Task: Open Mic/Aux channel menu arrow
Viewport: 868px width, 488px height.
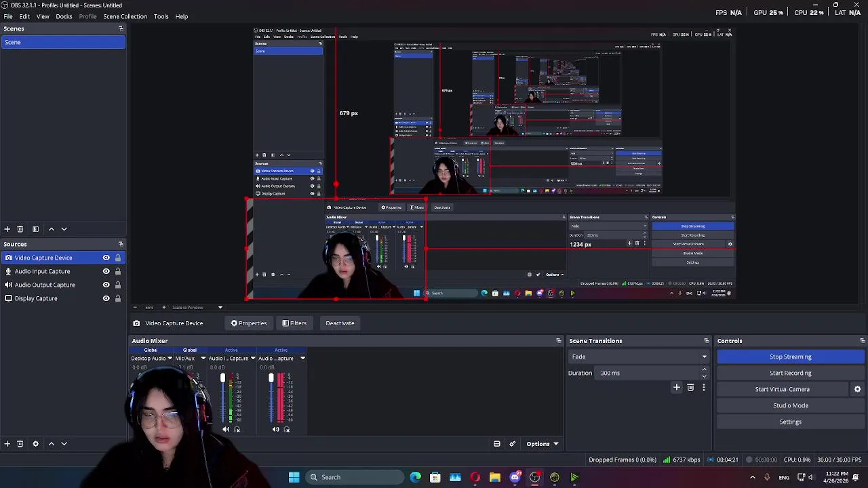Action: (x=203, y=359)
